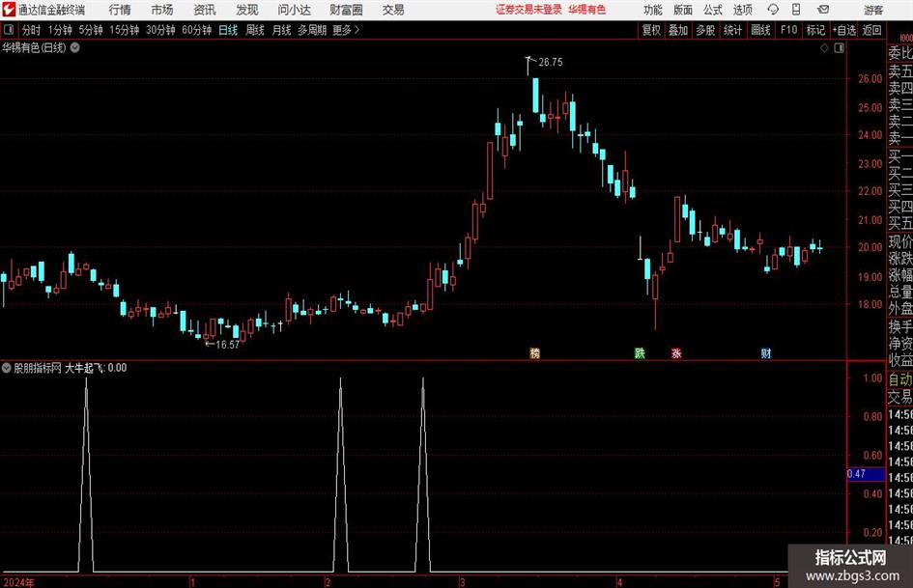Viewport: 913px width, 588px height.
Task: Add stock via +自选 button
Action: coord(843,30)
